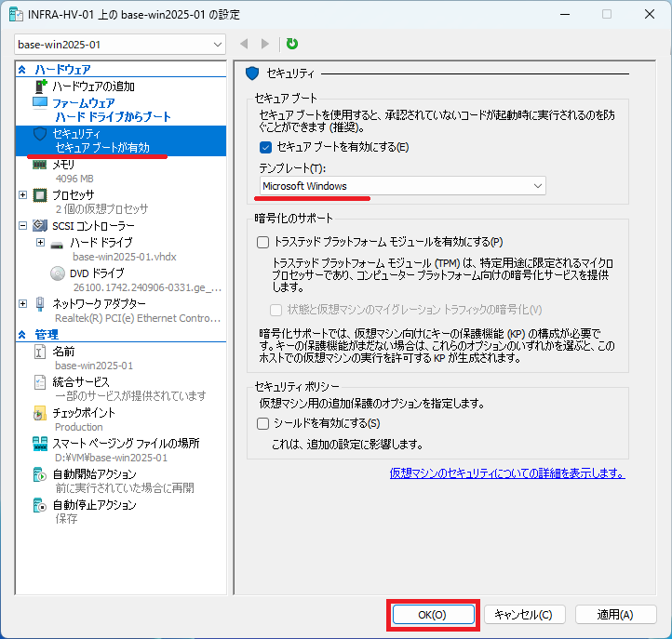
Task: Click 前に実行されていた場合に再開 text
Action: pyautogui.click(x=125, y=488)
